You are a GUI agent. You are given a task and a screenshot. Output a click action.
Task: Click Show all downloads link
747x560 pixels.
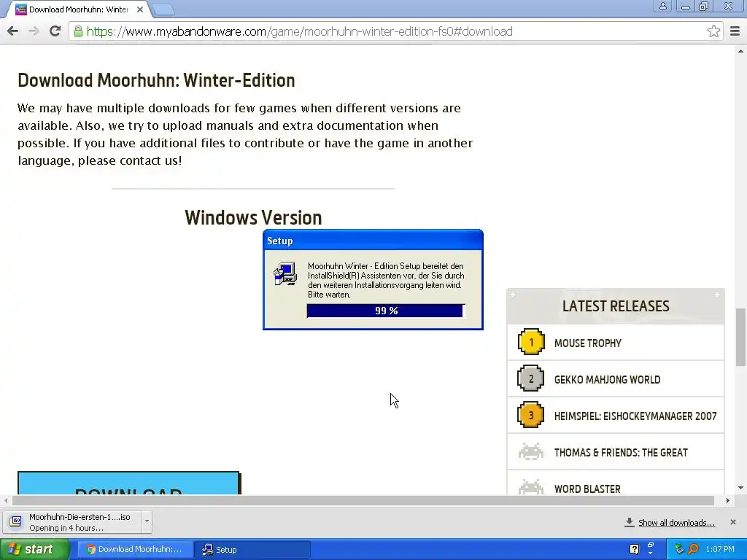click(676, 523)
